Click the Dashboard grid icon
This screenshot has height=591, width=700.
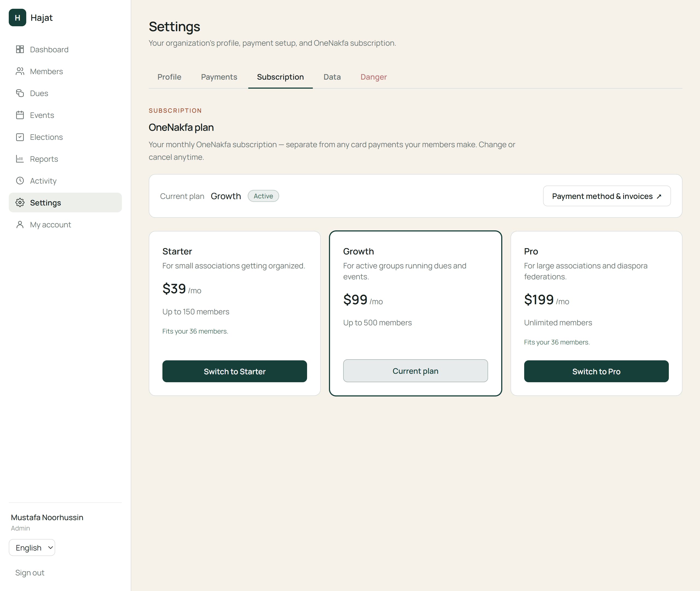pyautogui.click(x=20, y=49)
